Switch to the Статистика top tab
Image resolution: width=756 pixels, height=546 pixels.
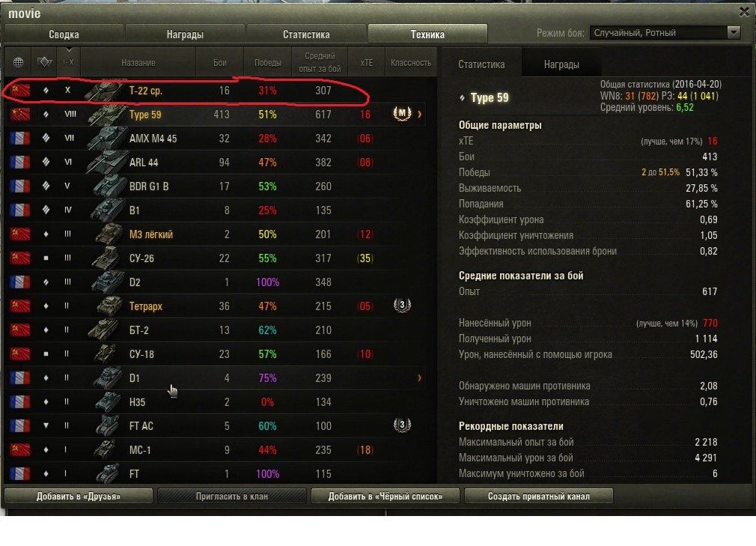[x=306, y=34]
